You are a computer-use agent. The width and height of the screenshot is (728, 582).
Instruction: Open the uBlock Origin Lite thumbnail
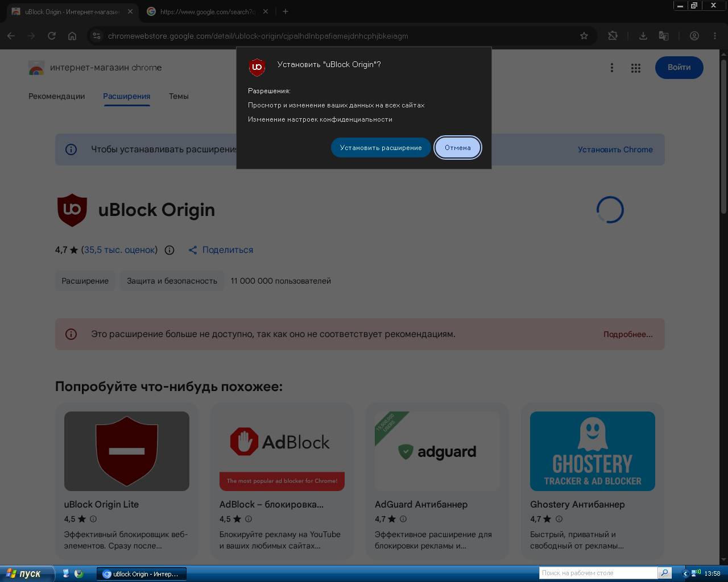(x=127, y=451)
